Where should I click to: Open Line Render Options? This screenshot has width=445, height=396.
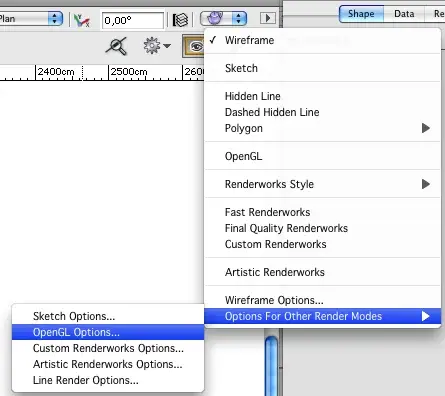[108, 380]
